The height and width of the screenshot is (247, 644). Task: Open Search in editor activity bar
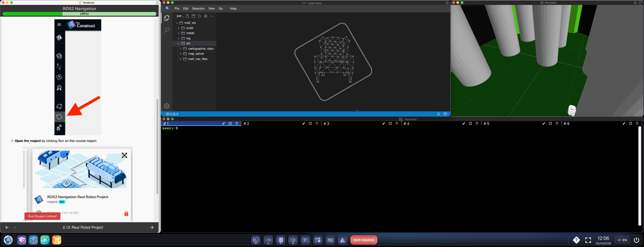click(x=167, y=30)
